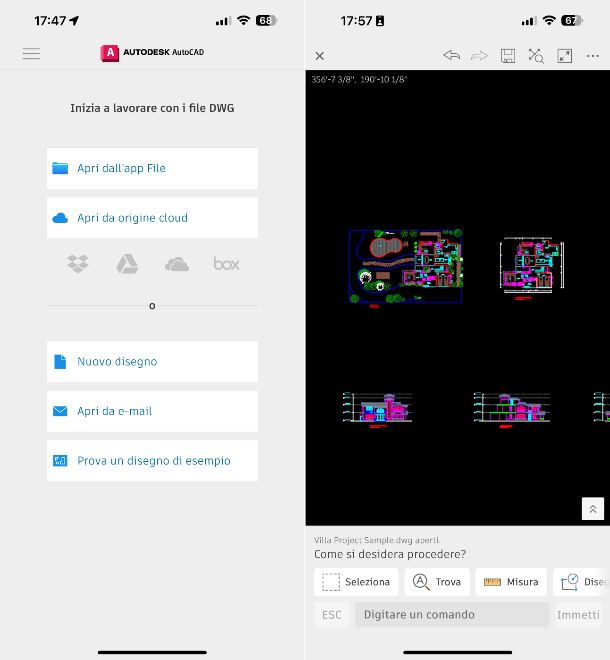
Task: Select the Misura tool
Action: coord(510,582)
